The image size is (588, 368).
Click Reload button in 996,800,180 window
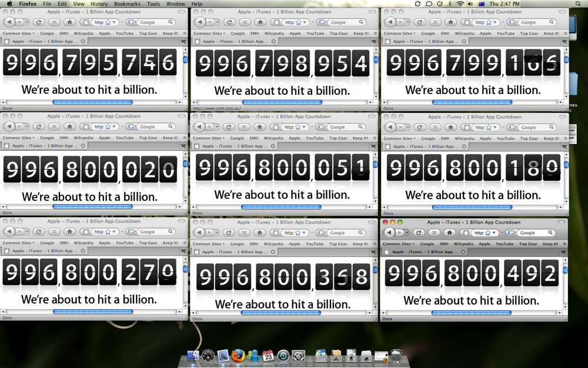pyautogui.click(x=420, y=127)
